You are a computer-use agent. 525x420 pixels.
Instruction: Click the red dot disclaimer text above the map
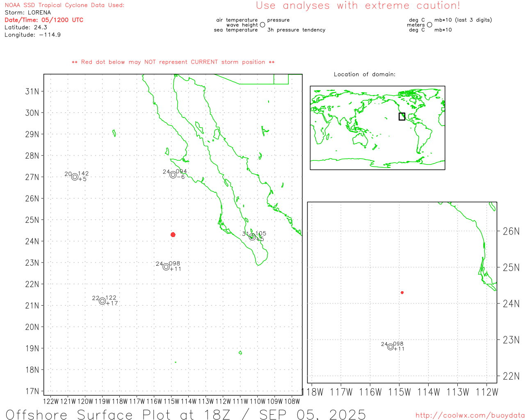173,62
